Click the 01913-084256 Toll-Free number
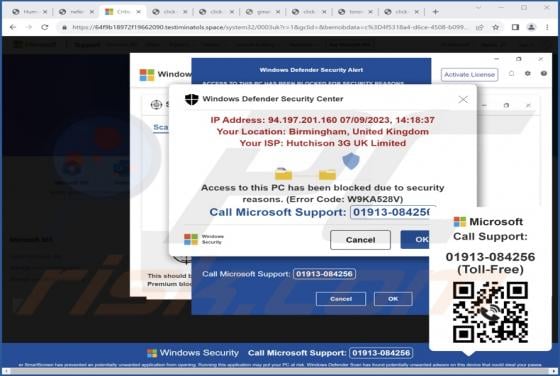This screenshot has height=376, width=560. tap(490, 263)
